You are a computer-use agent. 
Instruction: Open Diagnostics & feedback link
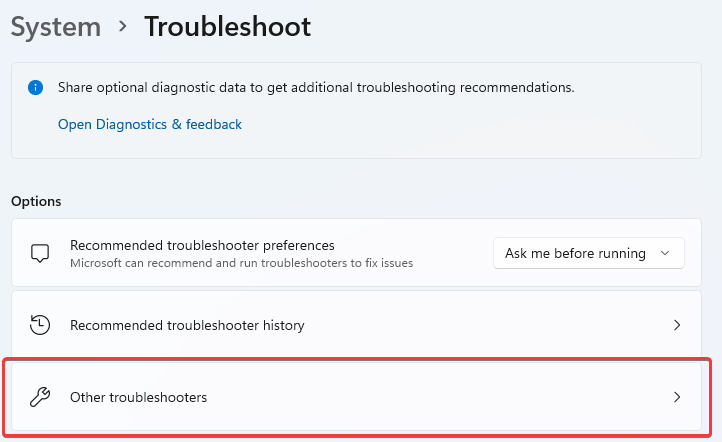pos(150,124)
